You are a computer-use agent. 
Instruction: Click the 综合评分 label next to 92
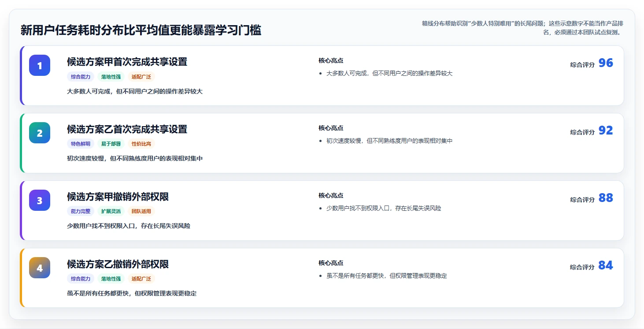tap(582, 132)
